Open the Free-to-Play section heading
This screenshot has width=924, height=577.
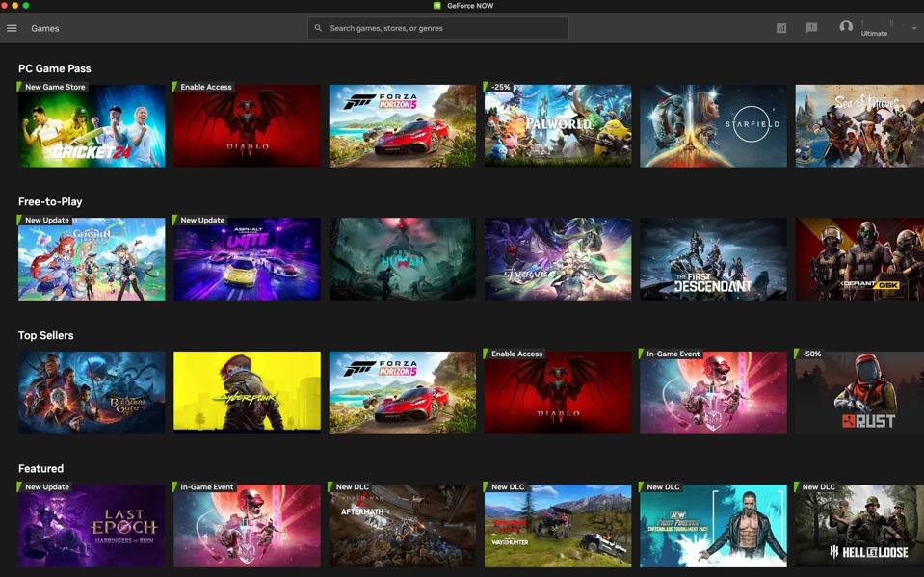(x=50, y=201)
